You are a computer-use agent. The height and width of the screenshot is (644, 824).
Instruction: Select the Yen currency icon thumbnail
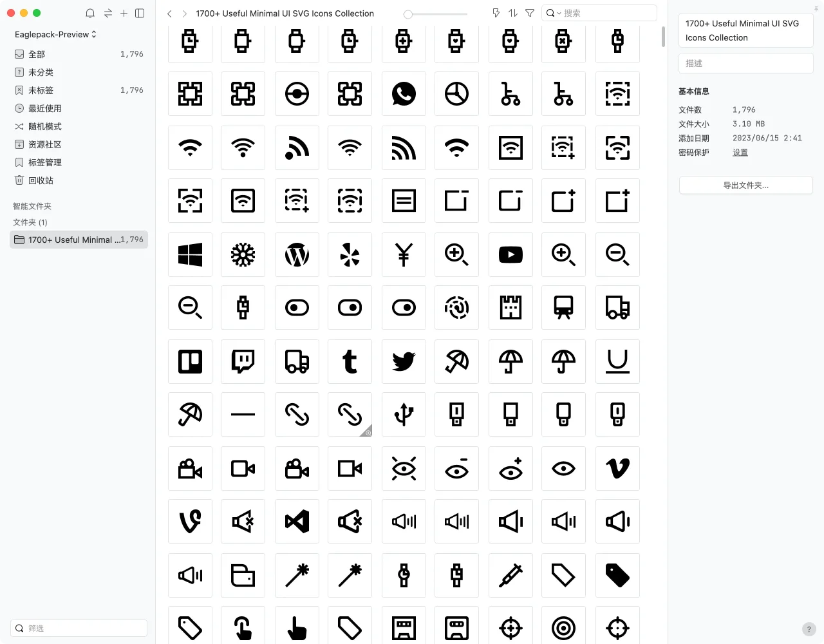(x=404, y=255)
